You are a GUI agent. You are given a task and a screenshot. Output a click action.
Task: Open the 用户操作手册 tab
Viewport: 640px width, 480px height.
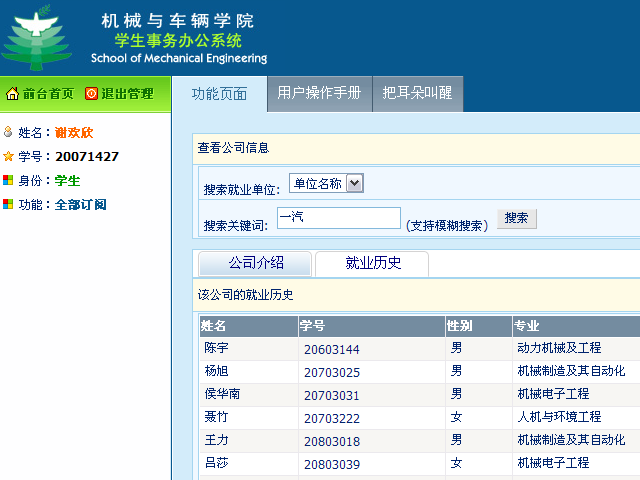tap(319, 93)
